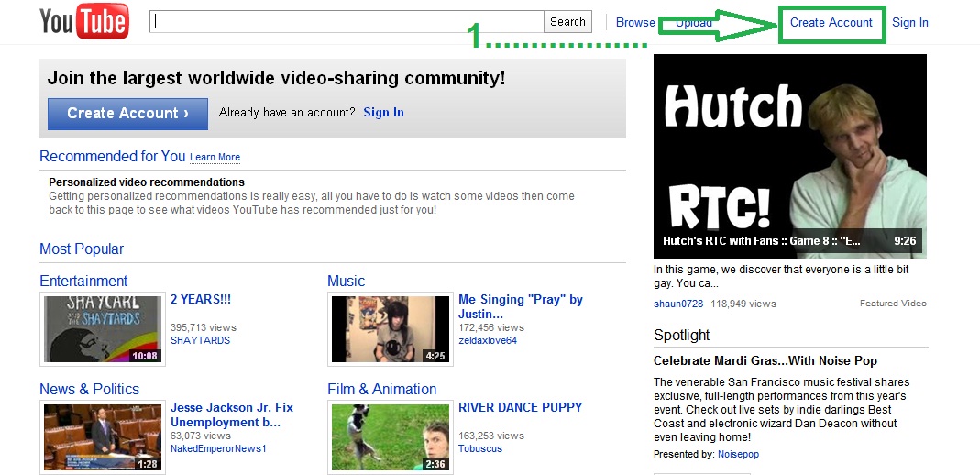The height and width of the screenshot is (475, 980).
Task: Click the Spotlight section heading
Action: pyautogui.click(x=682, y=335)
